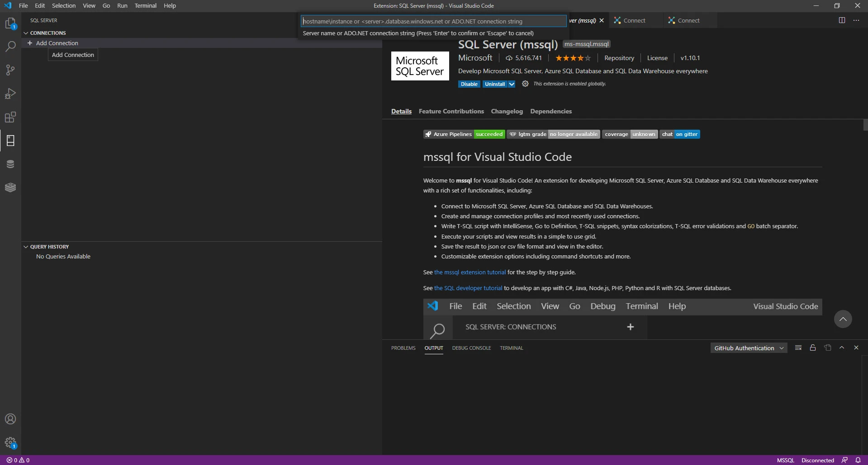Open the Terminal menu in menu bar
868x465 pixels.
(x=145, y=5)
